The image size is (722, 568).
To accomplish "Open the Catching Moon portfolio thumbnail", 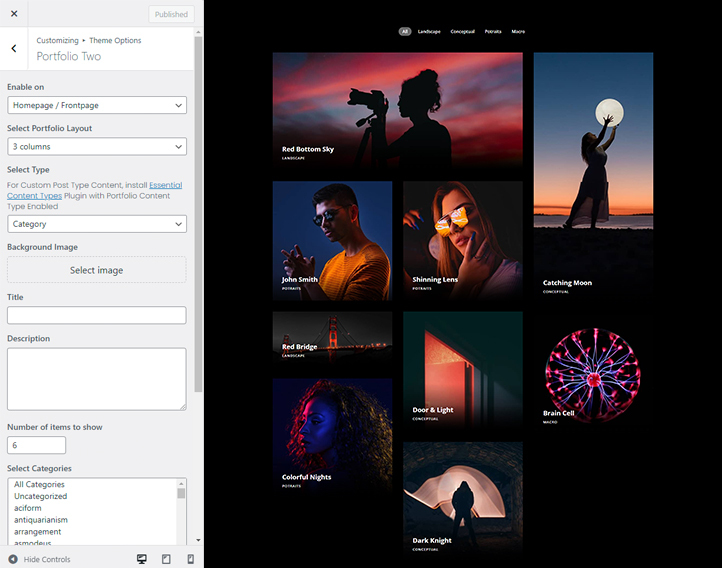I will click(x=593, y=176).
